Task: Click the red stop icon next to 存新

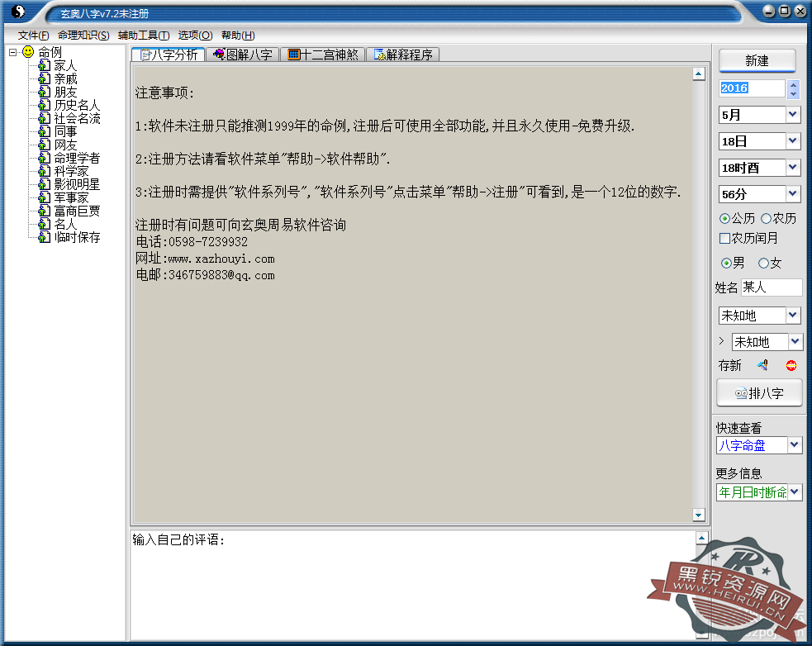Action: (x=791, y=366)
